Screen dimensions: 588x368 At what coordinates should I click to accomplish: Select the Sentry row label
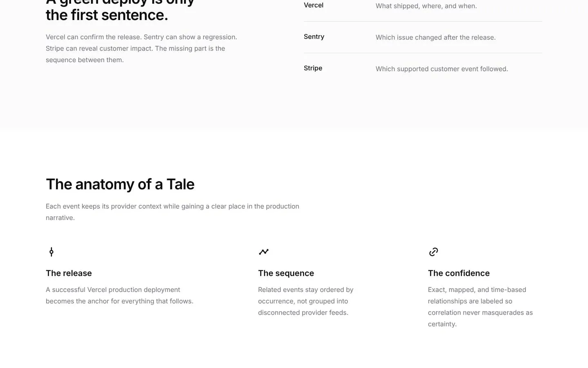click(x=314, y=37)
